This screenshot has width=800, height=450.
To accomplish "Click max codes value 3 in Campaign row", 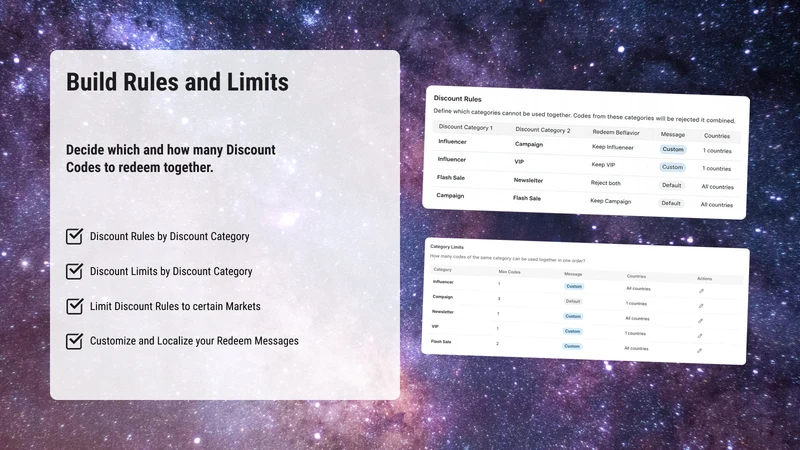I will pos(499,298).
